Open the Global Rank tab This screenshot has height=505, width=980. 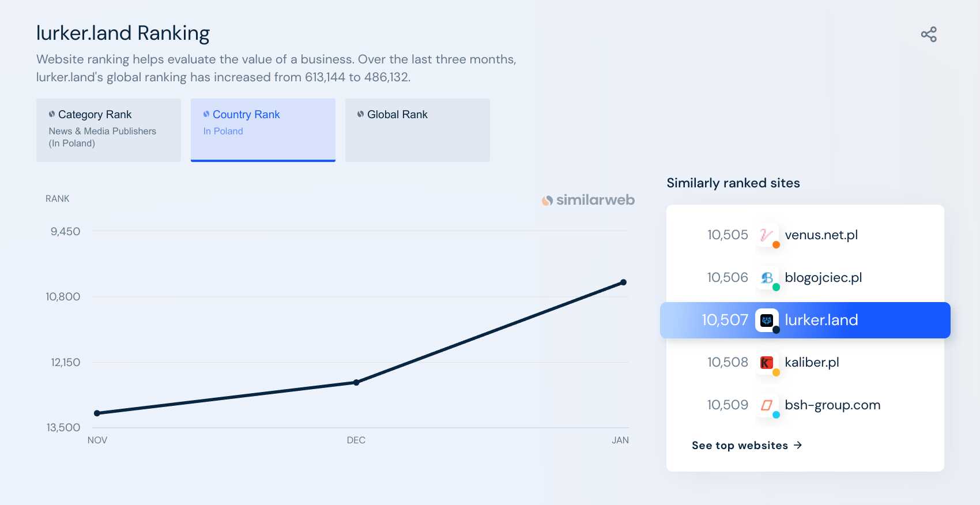(417, 130)
